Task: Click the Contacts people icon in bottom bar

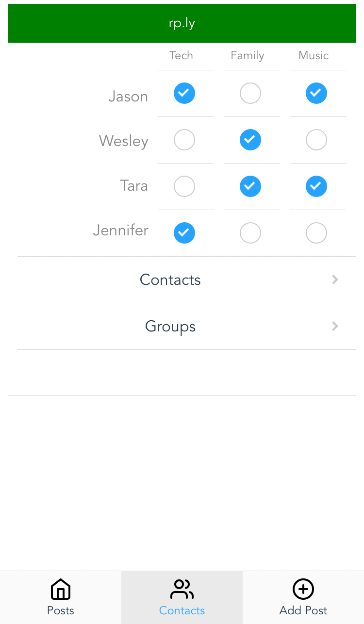Action: 182,590
